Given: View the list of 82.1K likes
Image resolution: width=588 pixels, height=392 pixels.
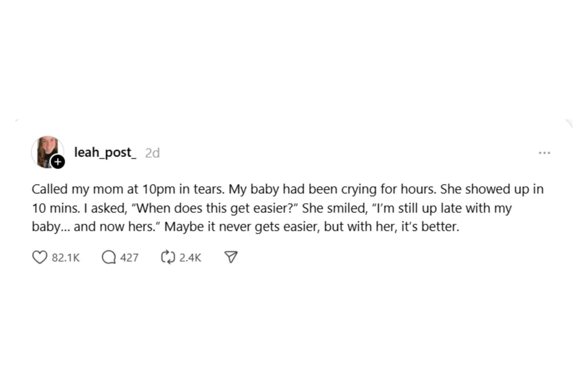Looking at the screenshot, I should pyautogui.click(x=66, y=258).
